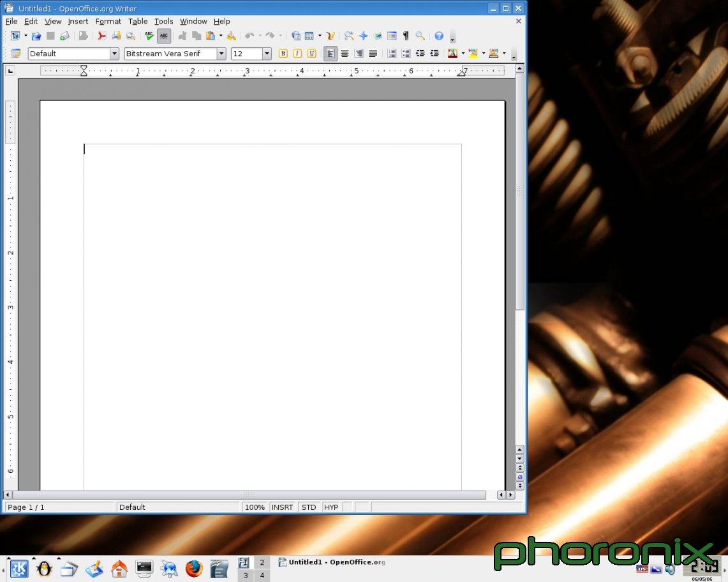This screenshot has height=582, width=728.
Task: Expand the Font Size dropdown
Action: (267, 54)
